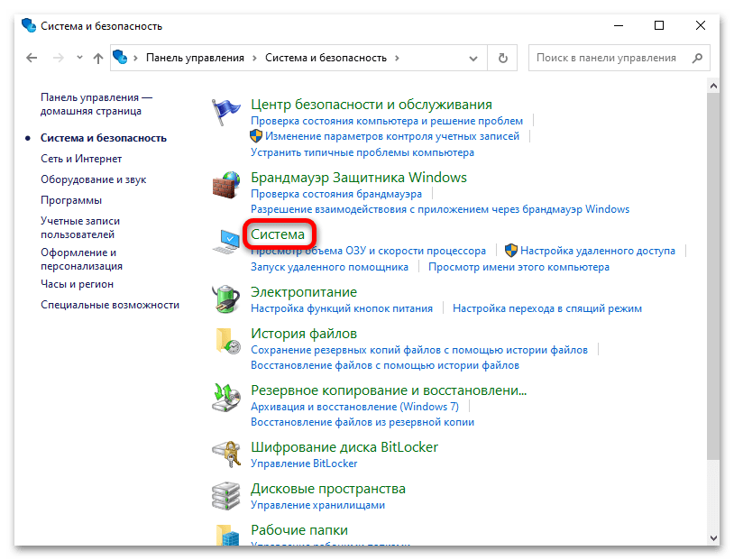Click Разрешение взаимодействия с приложением через брандмауэр
The image size is (734, 560).
[x=440, y=209]
